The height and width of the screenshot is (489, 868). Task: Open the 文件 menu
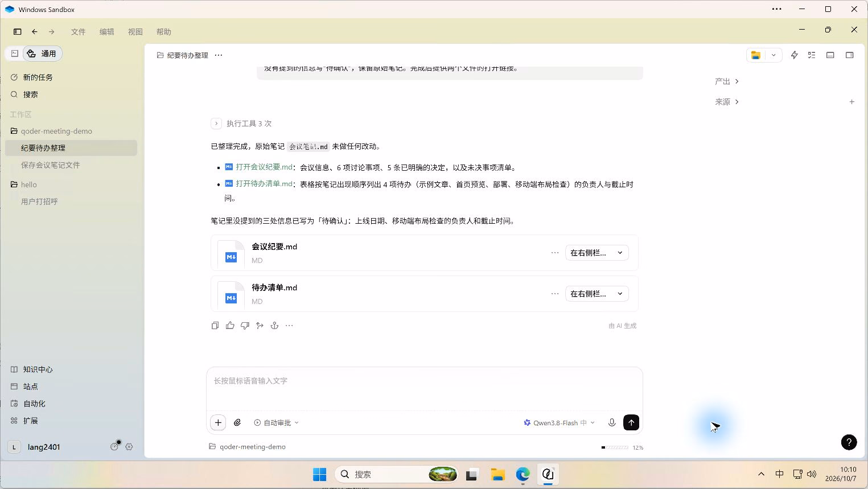(78, 32)
